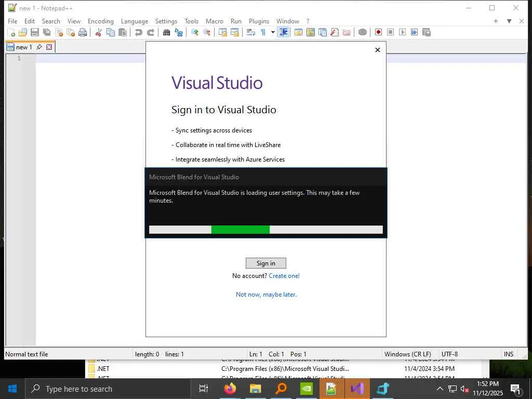The height and width of the screenshot is (399, 532).
Task: Open the down-triangle document list at top right
Action: coord(509,21)
